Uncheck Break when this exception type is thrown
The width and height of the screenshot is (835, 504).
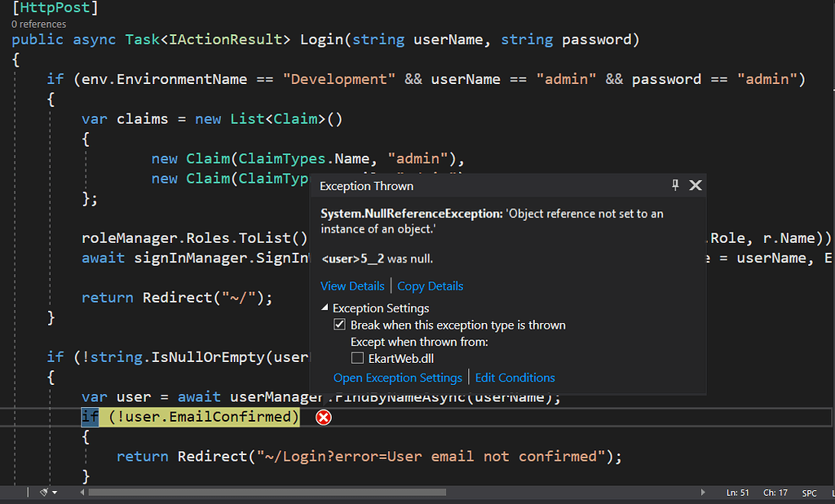[340, 325]
